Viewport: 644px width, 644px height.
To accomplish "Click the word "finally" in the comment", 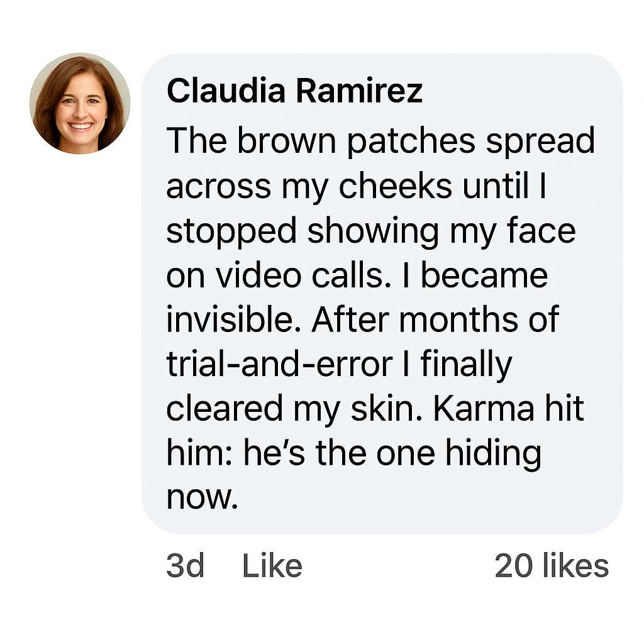I will 467,364.
